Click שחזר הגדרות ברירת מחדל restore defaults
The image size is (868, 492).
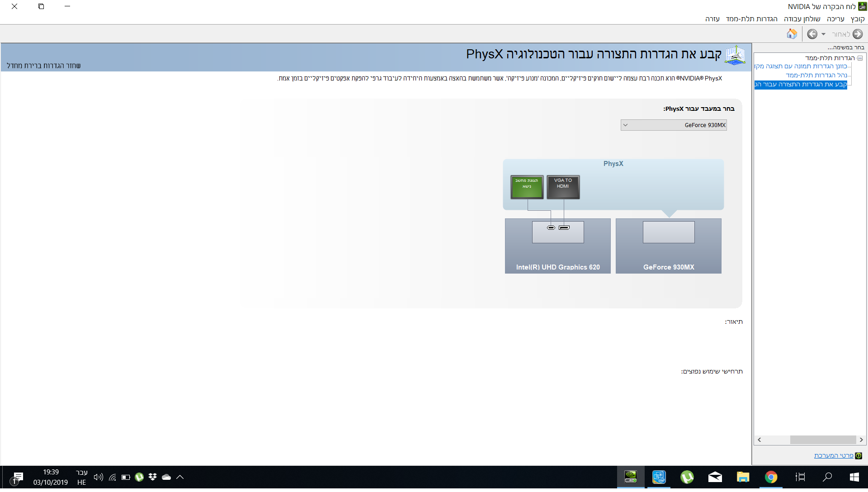44,66
